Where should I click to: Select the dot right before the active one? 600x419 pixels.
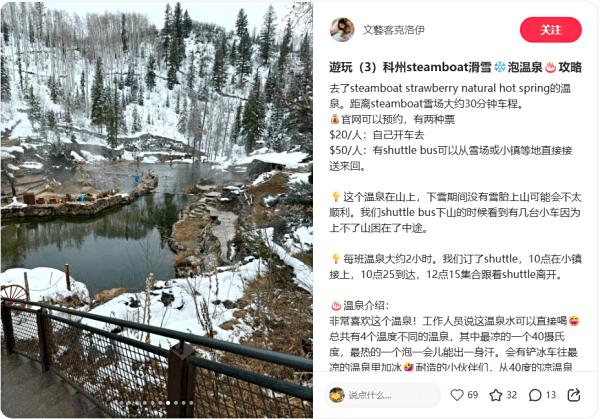[160, 403]
